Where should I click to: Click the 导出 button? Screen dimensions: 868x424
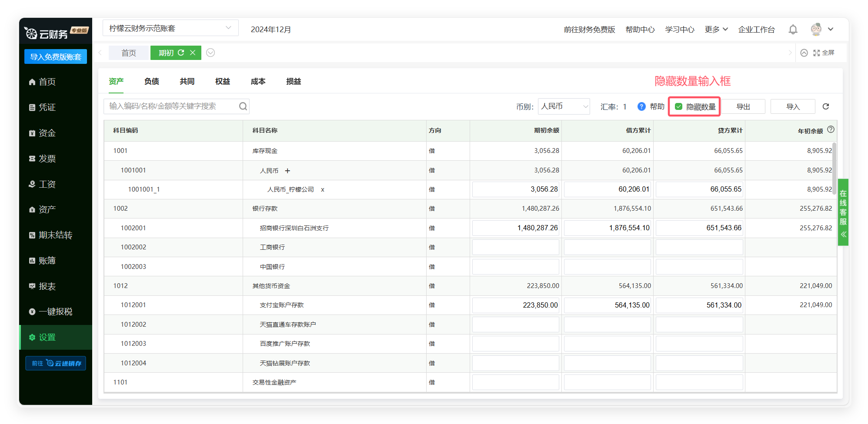(743, 106)
